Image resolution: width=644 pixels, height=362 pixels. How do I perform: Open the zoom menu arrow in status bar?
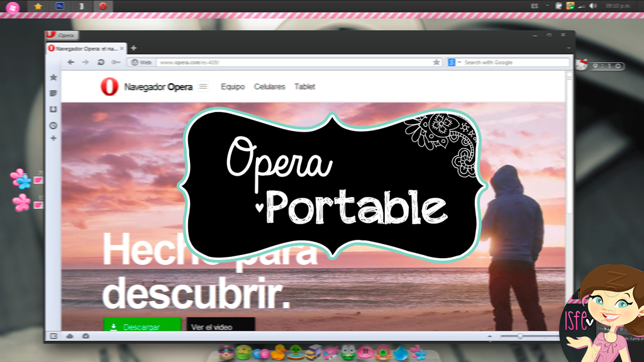(x=489, y=336)
